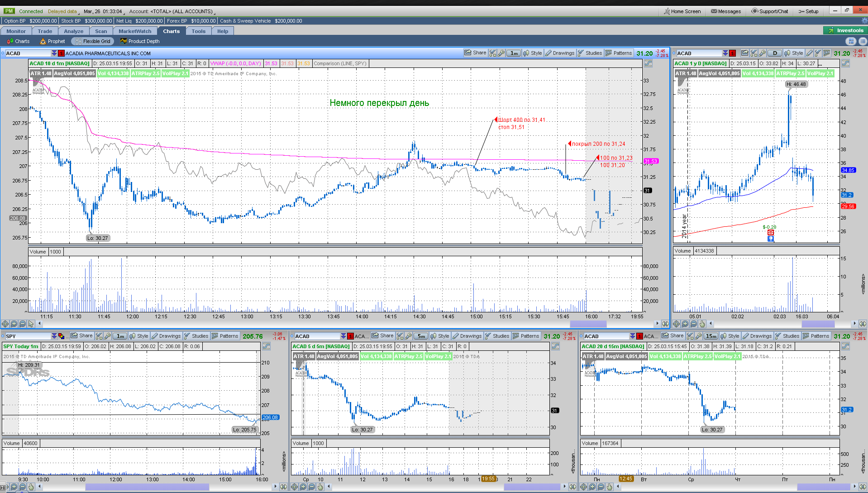Click the red clipboard link icon in the main chart
The width and height of the screenshot is (868, 493).
61,53
